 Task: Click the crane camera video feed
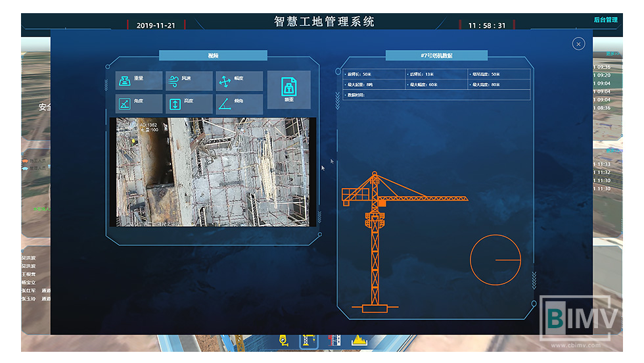pos(213,172)
